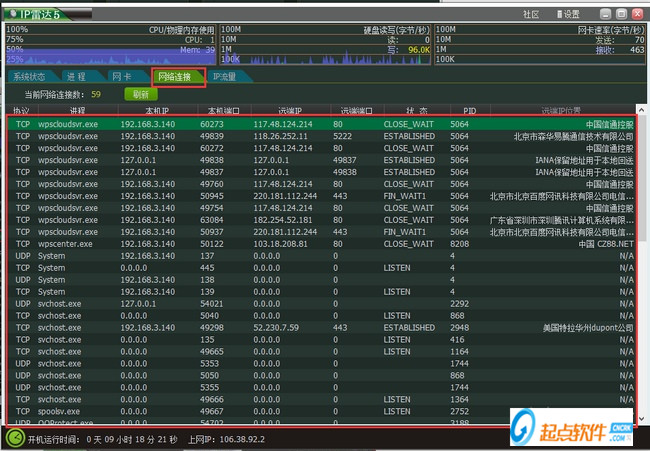Viewport: 650px width, 451px height.
Task: Click the 硬盘读写 disk activity graph
Action: coord(325,44)
